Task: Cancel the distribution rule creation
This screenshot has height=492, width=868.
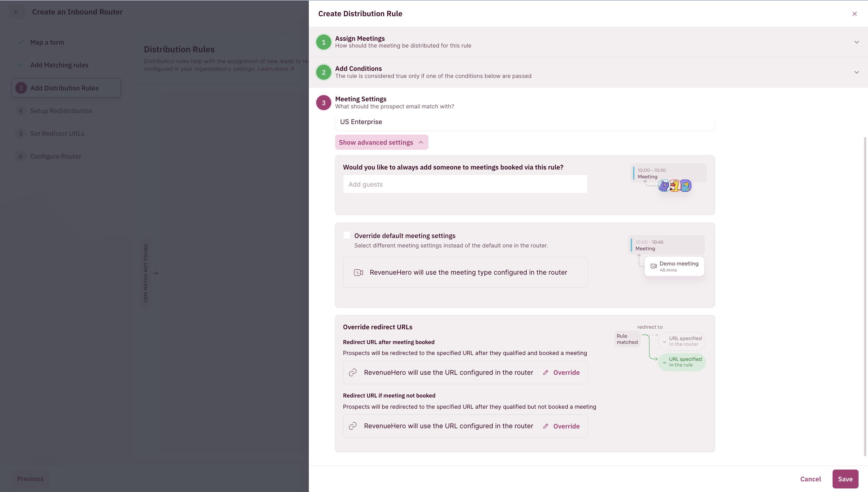Action: tap(810, 479)
